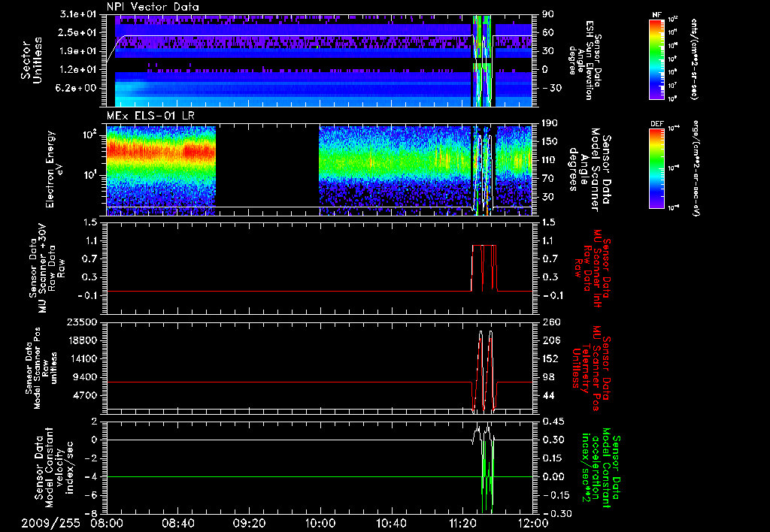Viewport: 770px width, 532px height.
Task: Click the 18800 scanner position tick label
Action: tap(83, 340)
